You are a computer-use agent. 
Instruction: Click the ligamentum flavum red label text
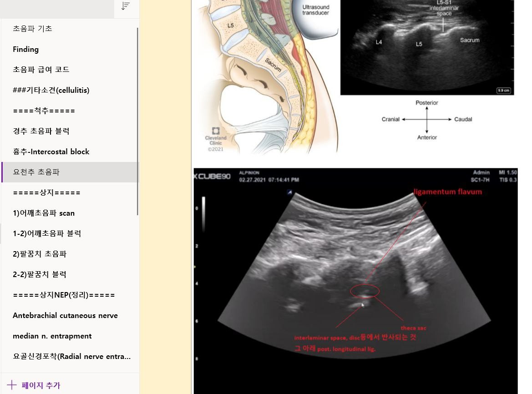click(448, 192)
